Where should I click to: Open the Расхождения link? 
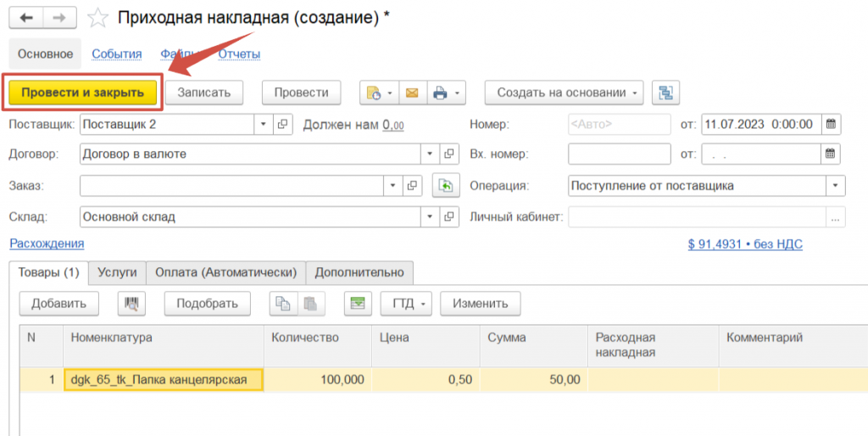47,243
